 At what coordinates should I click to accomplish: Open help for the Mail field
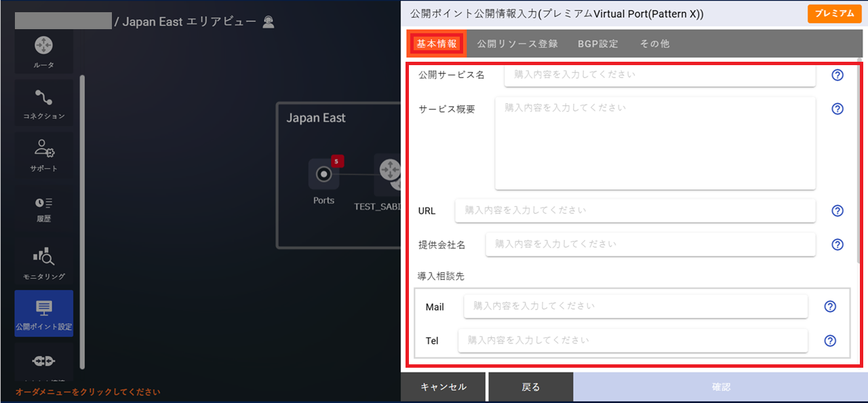point(829,306)
